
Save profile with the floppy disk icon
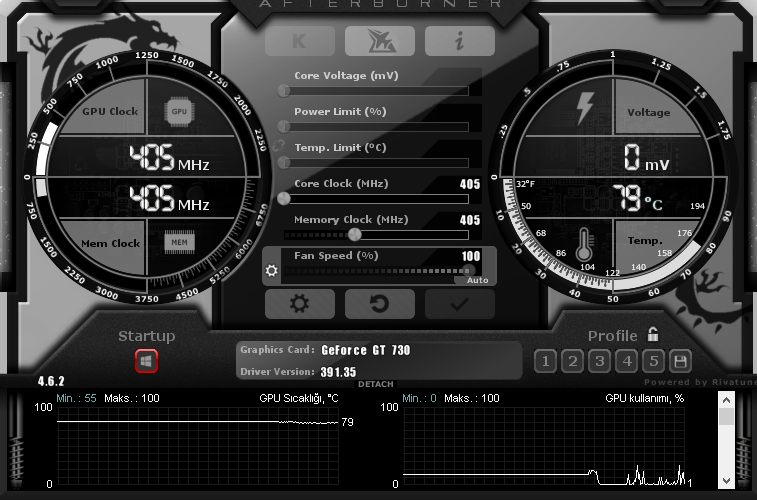click(680, 361)
